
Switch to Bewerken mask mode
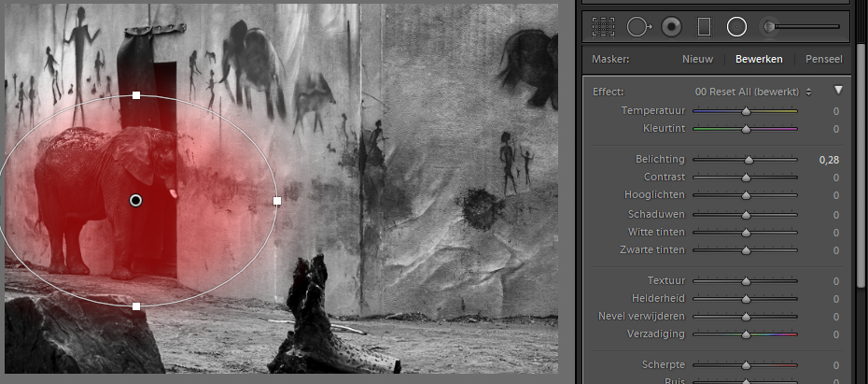tap(758, 59)
